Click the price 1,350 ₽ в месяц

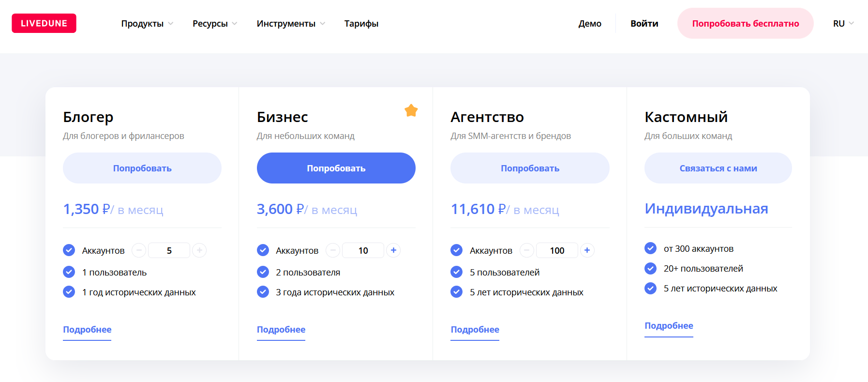[x=113, y=209]
